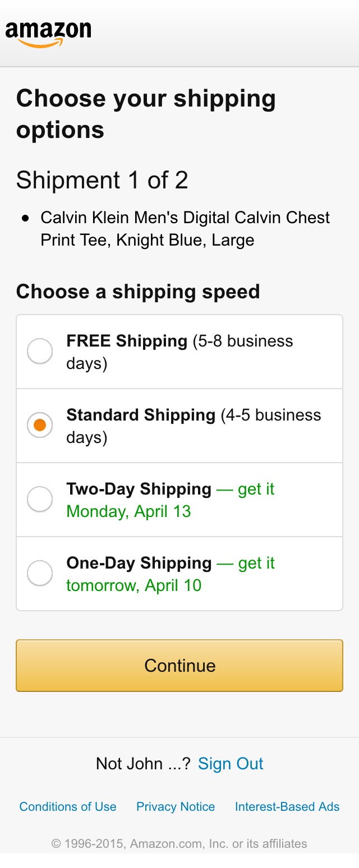Image resolution: width=359 pixels, height=868 pixels.
Task: Open the Privacy Notice link
Action: [176, 806]
